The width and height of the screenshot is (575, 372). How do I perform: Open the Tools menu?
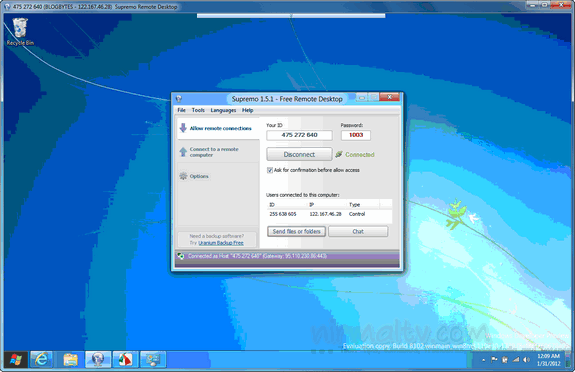coord(198,110)
